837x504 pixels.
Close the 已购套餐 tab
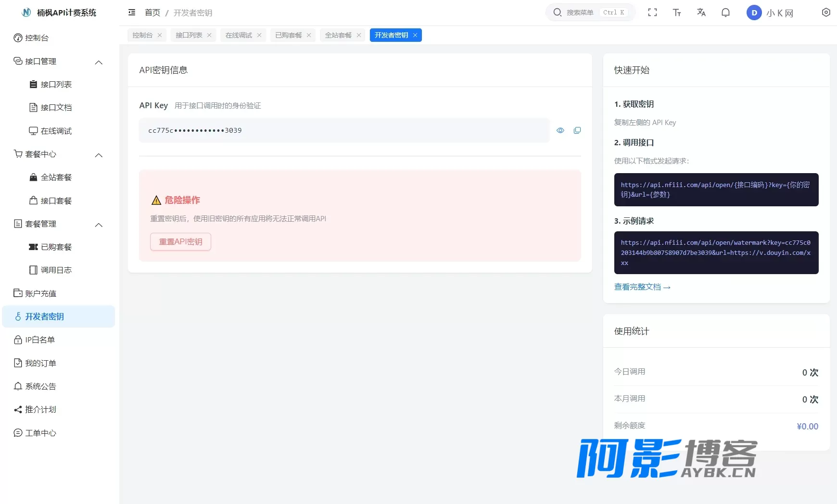pos(309,35)
